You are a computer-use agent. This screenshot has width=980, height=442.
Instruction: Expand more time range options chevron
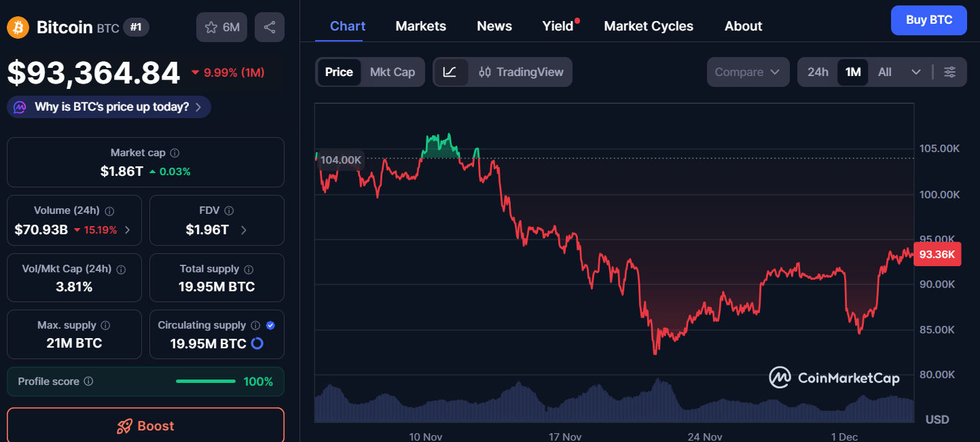pyautogui.click(x=915, y=72)
